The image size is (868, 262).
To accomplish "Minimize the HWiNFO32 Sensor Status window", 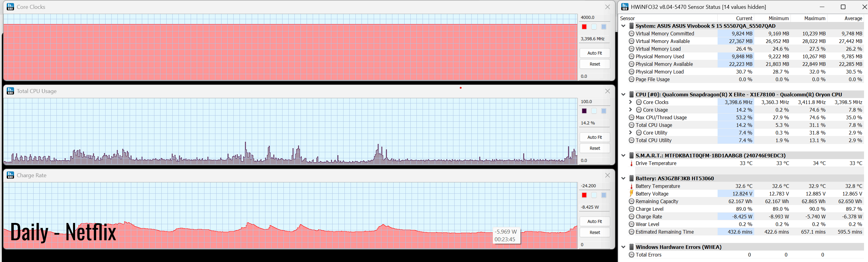I will (822, 7).
